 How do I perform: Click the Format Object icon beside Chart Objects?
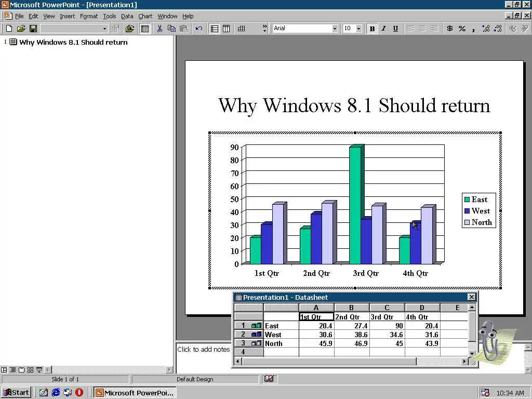coord(115,29)
